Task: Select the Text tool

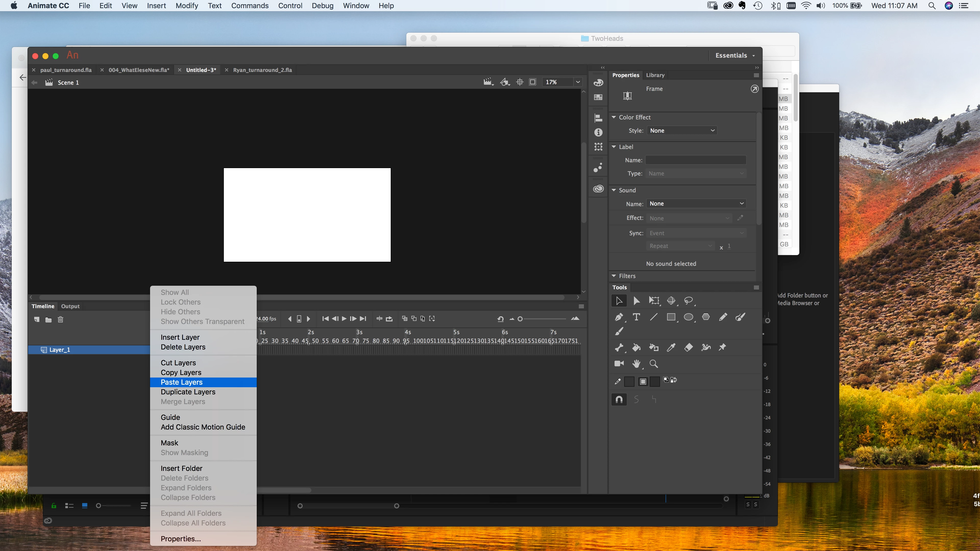Action: click(x=636, y=317)
